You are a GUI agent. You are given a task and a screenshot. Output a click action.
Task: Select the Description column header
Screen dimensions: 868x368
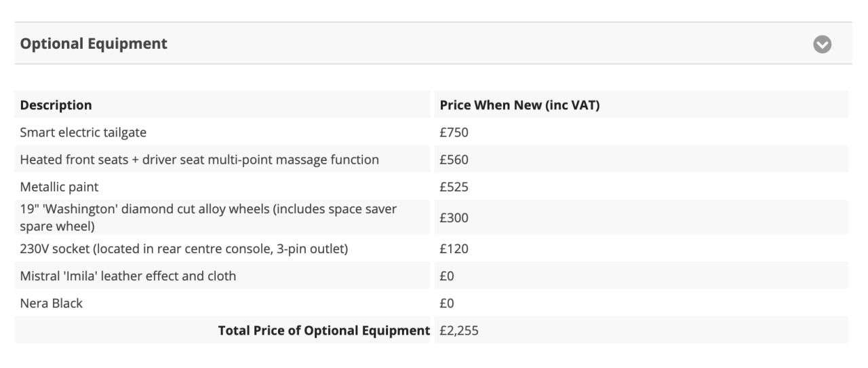(56, 105)
